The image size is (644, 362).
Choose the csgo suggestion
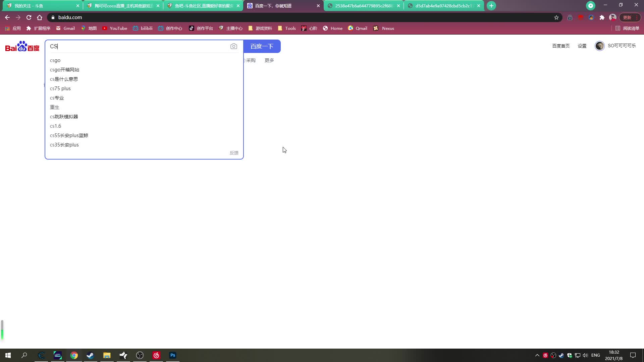point(55,60)
